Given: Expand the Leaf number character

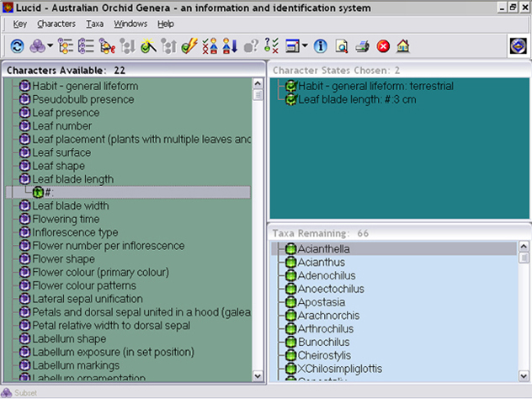Looking at the screenshot, I should tap(24, 126).
